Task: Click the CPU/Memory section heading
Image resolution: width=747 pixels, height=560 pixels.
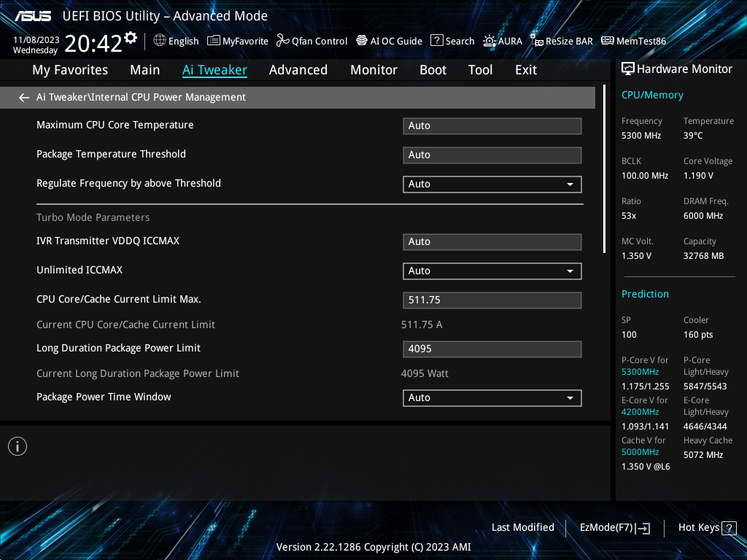Action: point(652,96)
